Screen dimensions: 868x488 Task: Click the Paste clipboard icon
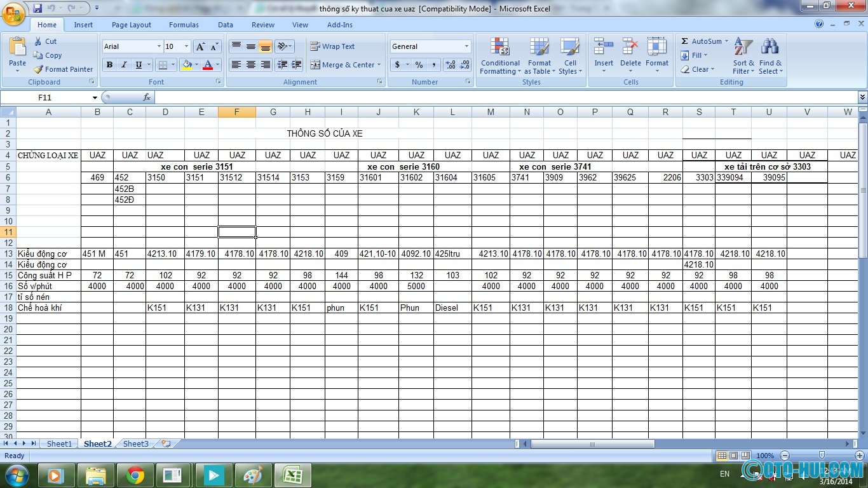(x=17, y=47)
